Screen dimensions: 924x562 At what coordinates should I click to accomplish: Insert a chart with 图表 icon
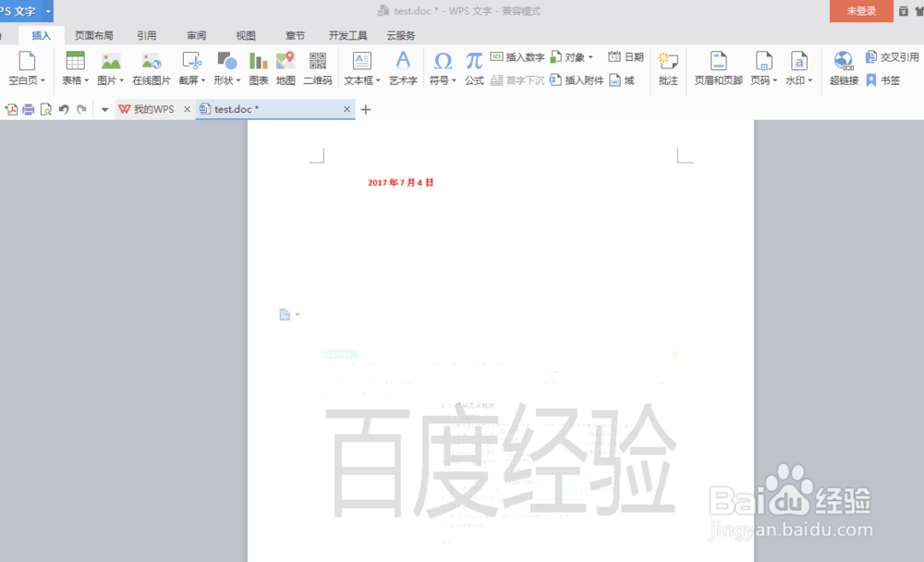point(258,61)
